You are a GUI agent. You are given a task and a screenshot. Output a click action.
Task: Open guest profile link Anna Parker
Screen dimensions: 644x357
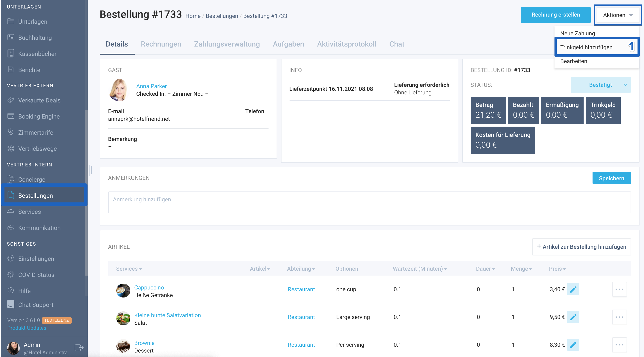pyautogui.click(x=151, y=86)
